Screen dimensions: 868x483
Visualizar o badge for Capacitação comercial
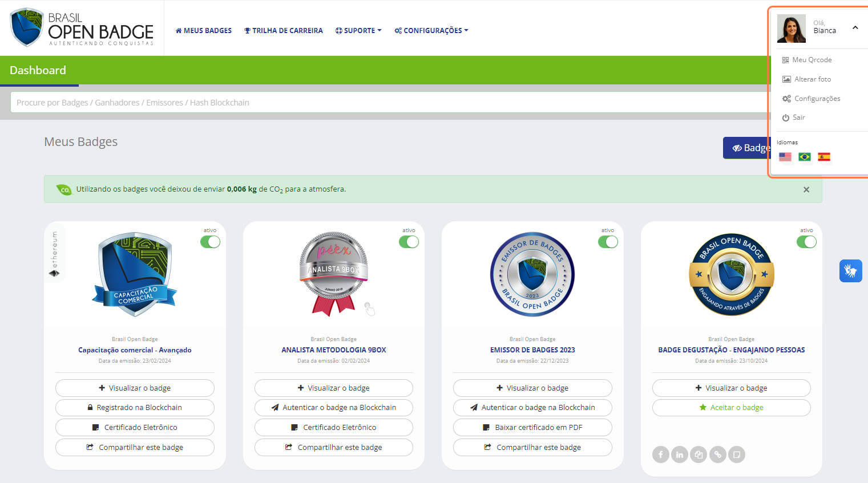[x=135, y=388]
